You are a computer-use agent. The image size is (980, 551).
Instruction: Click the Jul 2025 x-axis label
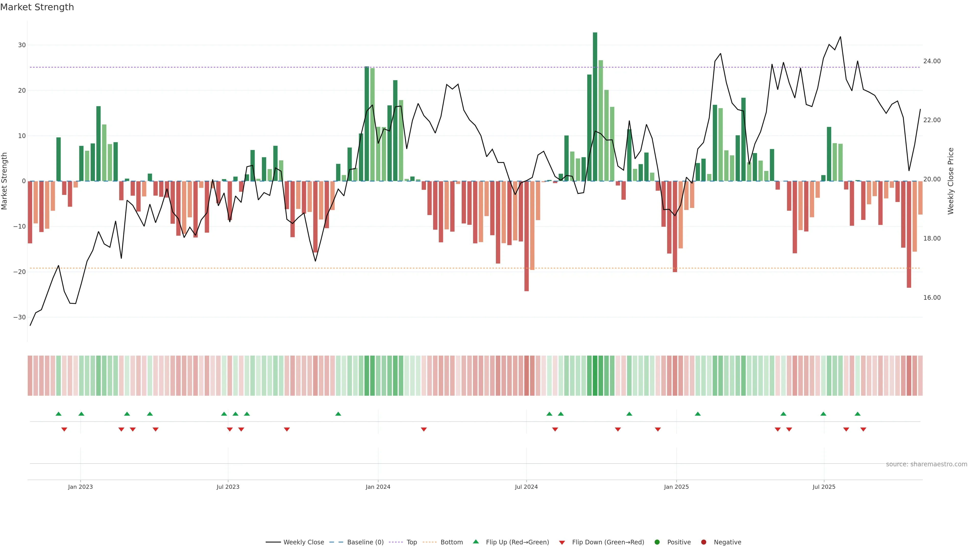coord(824,487)
